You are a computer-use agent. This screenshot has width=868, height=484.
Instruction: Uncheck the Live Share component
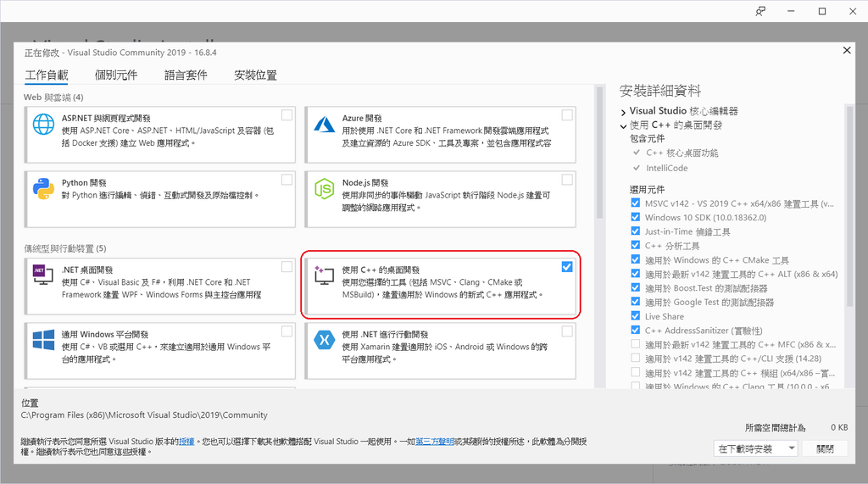636,315
